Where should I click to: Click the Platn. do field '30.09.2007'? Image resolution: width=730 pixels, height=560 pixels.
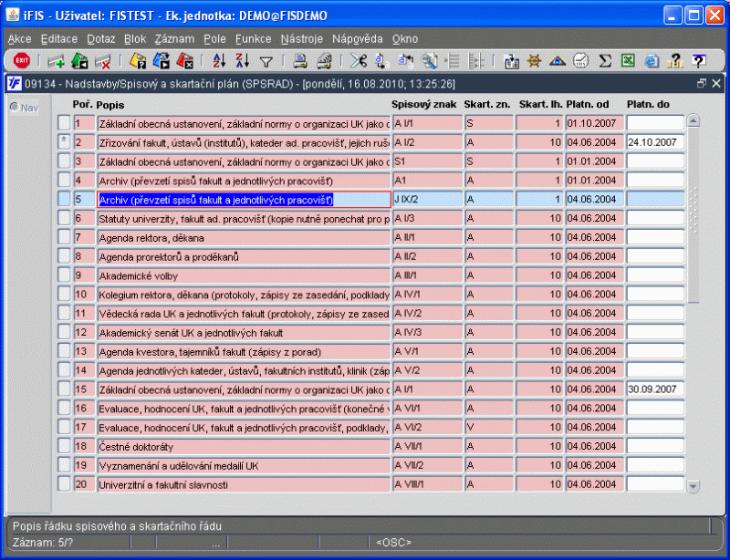655,389
